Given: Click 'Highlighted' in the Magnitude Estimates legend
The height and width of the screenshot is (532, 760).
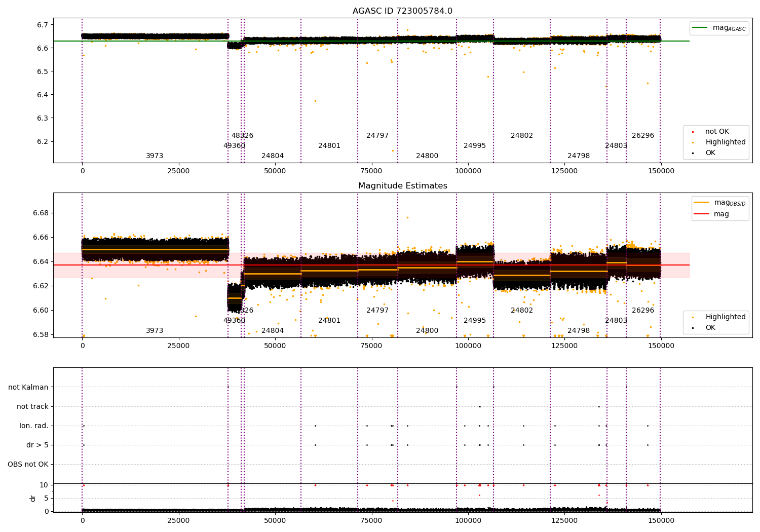Looking at the screenshot, I should tap(725, 317).
